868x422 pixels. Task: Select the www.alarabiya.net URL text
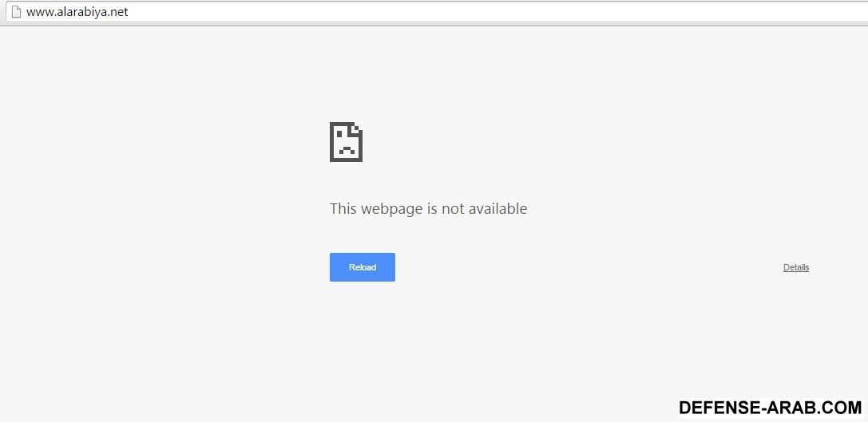click(x=77, y=12)
